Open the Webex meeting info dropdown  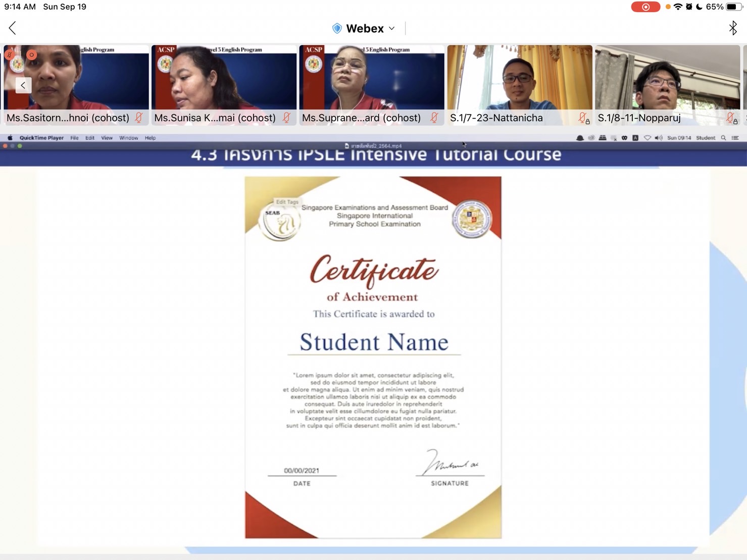391,29
